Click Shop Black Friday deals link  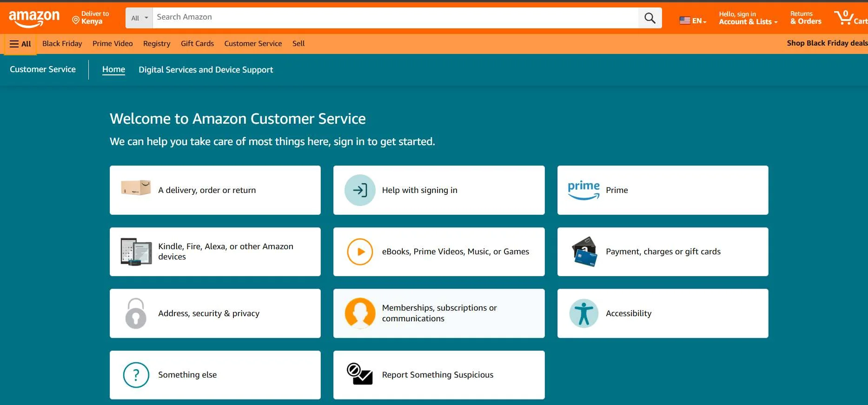[x=827, y=43]
